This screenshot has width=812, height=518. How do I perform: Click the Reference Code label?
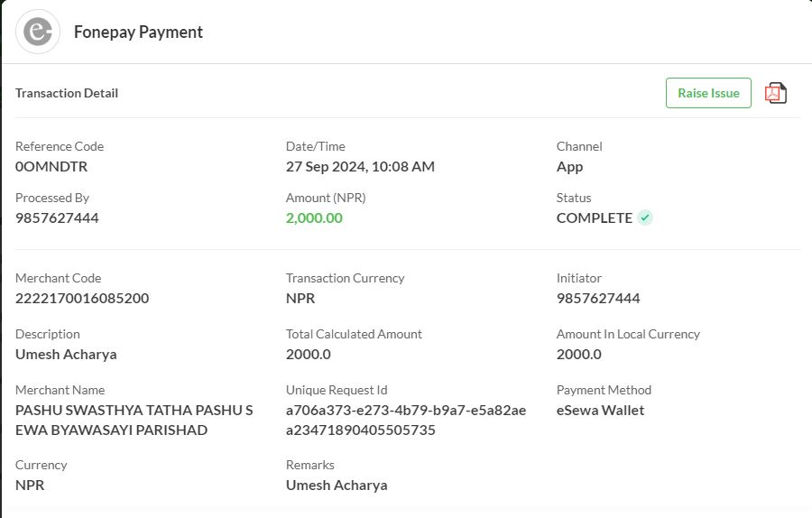(60, 146)
